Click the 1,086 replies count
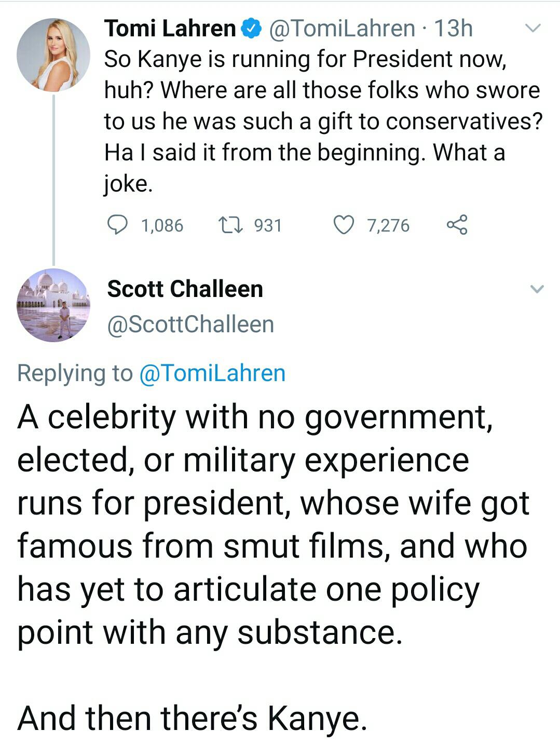Screen dimensions: 560x744 pos(162,225)
